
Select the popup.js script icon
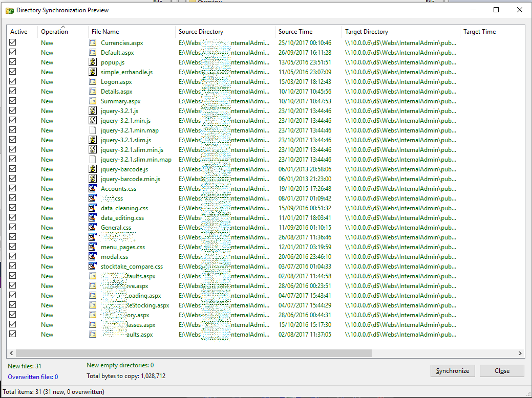click(93, 62)
